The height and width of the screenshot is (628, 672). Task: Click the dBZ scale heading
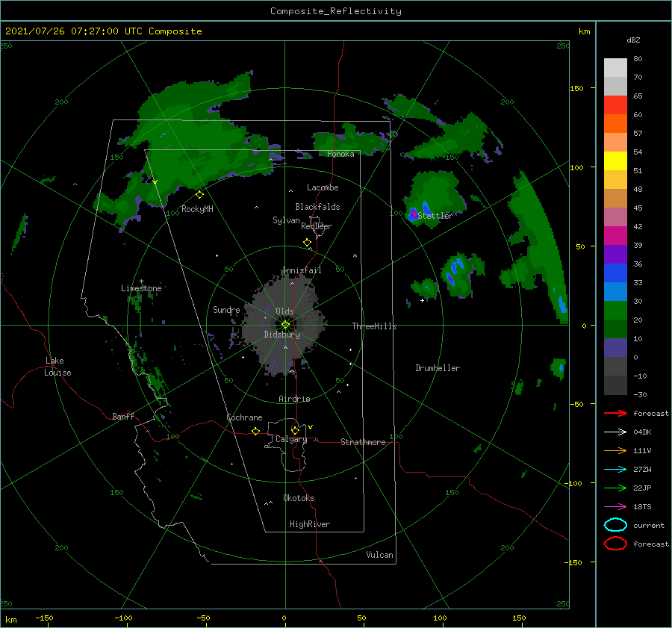(x=633, y=40)
